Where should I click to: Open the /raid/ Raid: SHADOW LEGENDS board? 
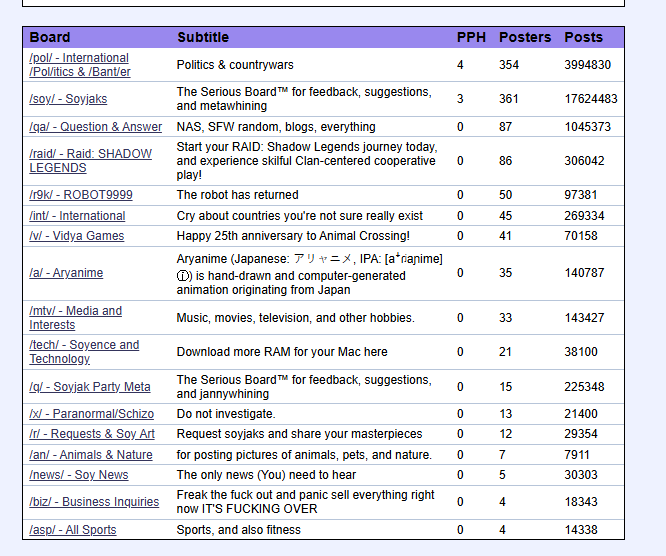pos(90,161)
